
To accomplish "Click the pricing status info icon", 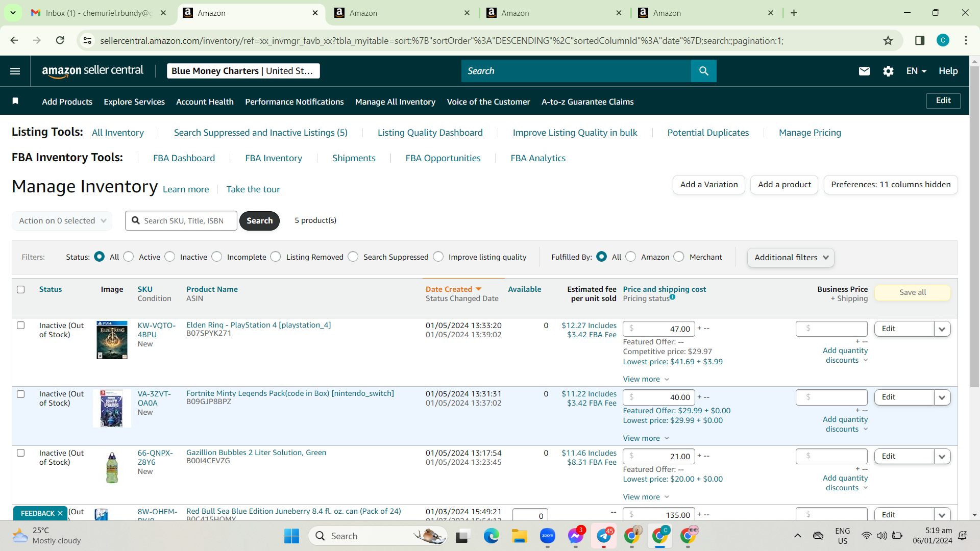I will click(x=672, y=297).
